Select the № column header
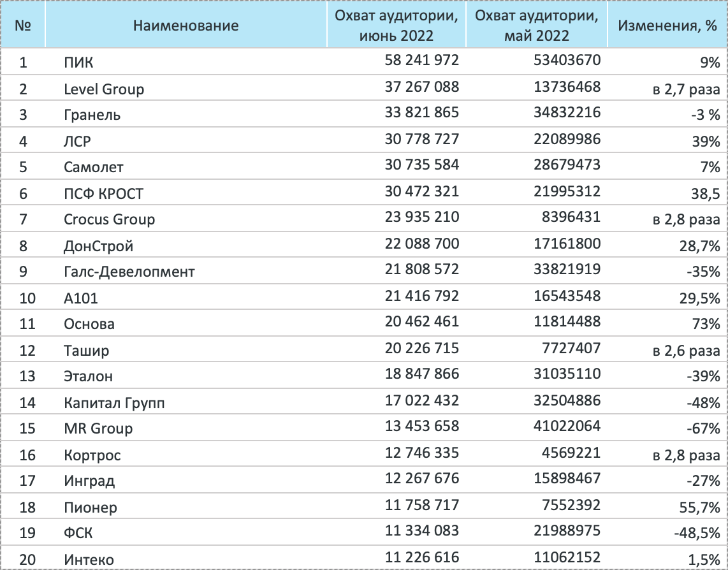 [23, 26]
